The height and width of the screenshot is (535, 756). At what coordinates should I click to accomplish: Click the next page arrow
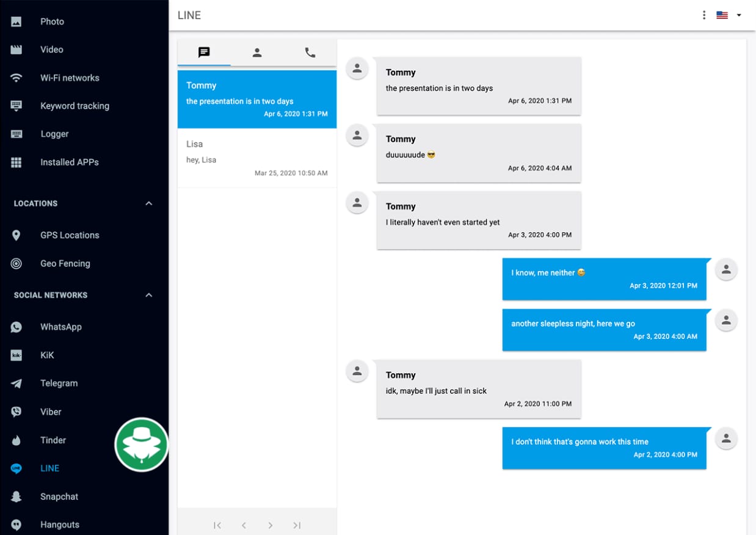(270, 525)
